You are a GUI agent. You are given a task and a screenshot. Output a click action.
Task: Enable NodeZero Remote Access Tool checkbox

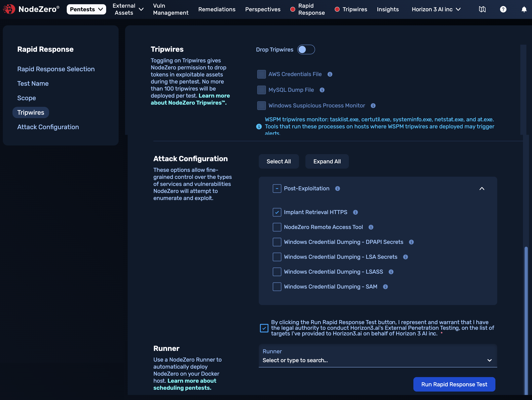click(277, 227)
